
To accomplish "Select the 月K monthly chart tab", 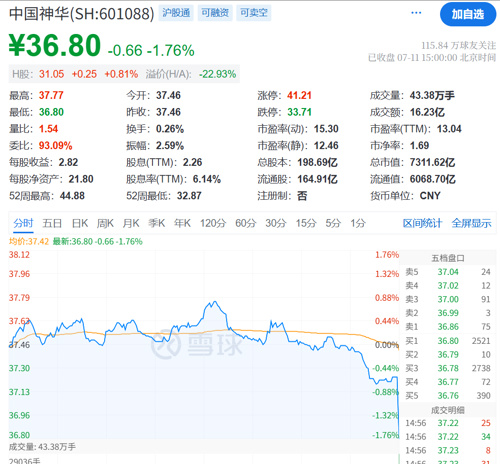I will (x=131, y=223).
